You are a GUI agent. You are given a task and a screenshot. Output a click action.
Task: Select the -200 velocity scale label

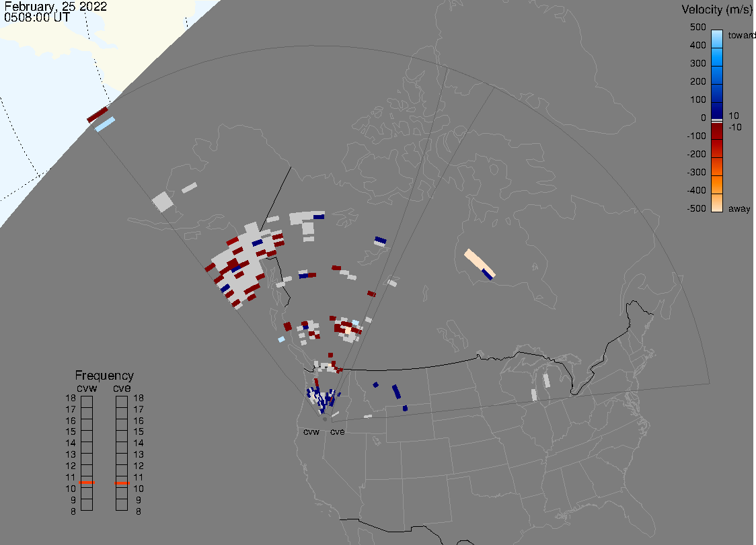click(x=696, y=154)
